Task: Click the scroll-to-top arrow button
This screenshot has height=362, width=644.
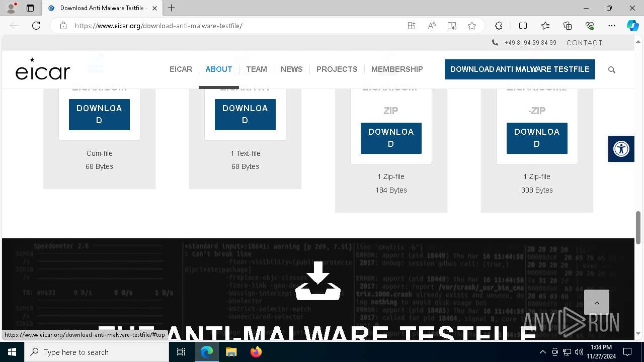Action: [597, 302]
